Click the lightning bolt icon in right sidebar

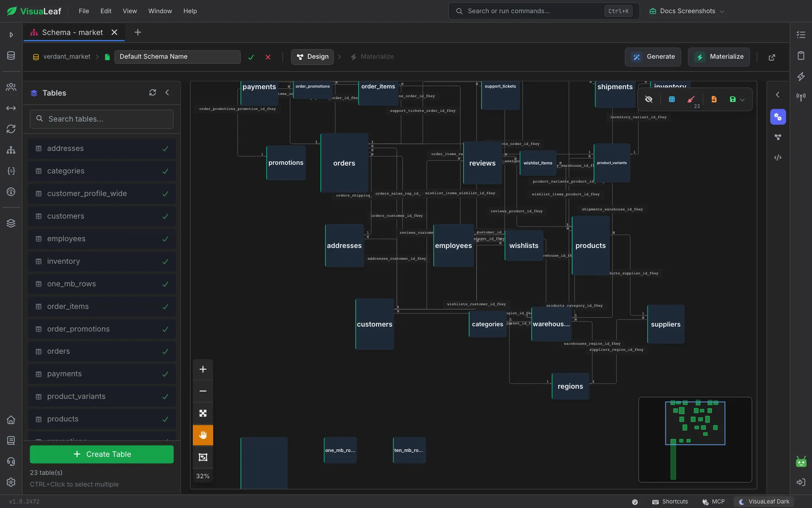tap(801, 77)
